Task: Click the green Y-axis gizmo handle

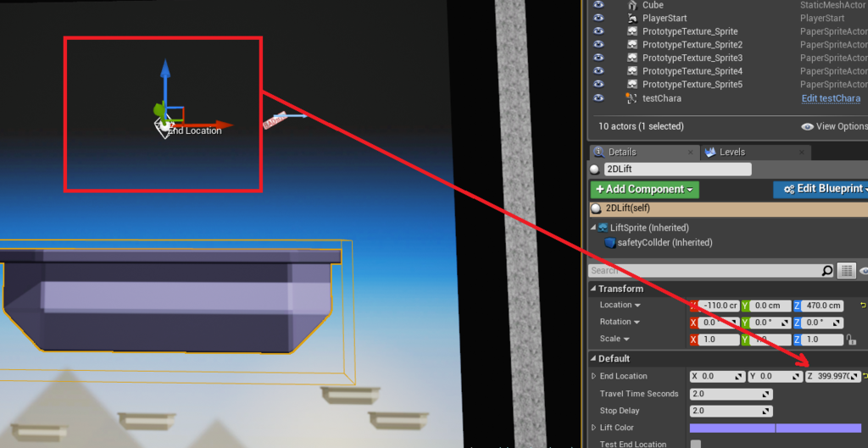Action: [159, 109]
